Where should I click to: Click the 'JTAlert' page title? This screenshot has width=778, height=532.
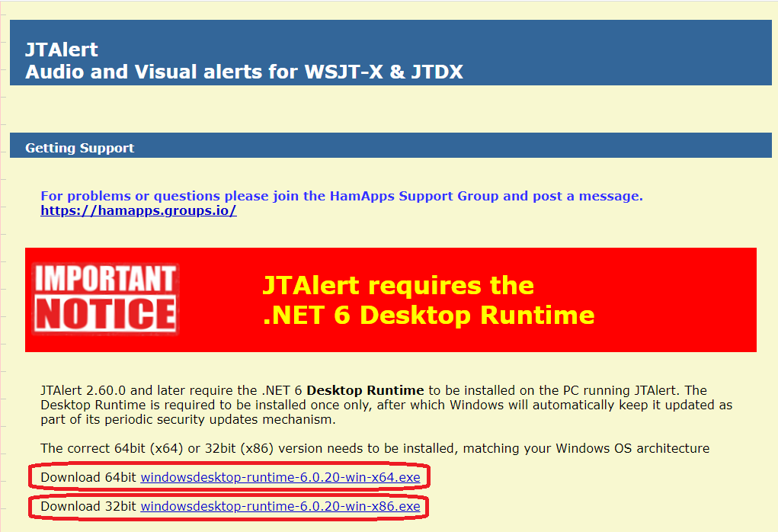click(x=62, y=50)
